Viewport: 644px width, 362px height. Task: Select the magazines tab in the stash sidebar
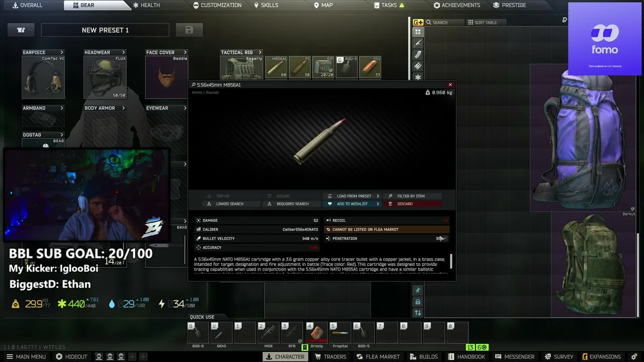pos(418,55)
